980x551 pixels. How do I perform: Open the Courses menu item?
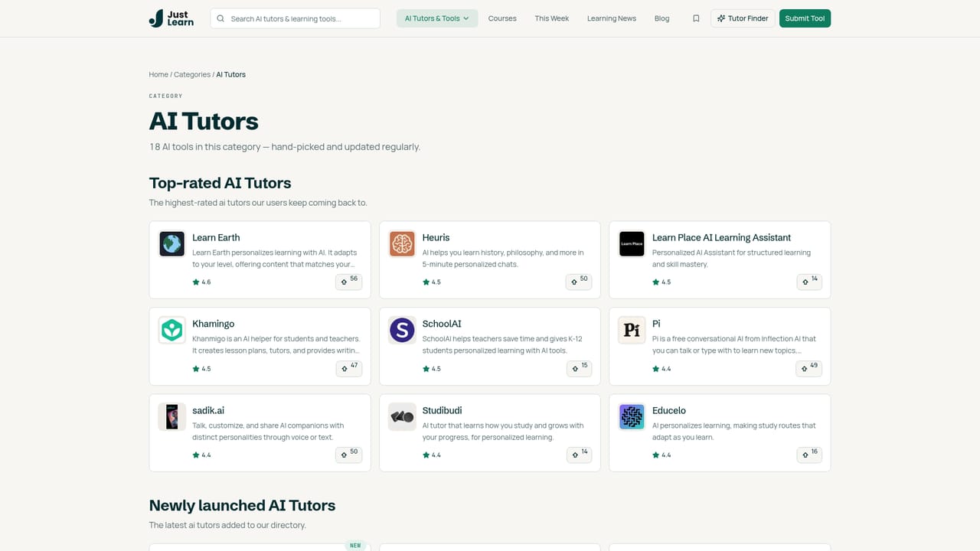(502, 18)
